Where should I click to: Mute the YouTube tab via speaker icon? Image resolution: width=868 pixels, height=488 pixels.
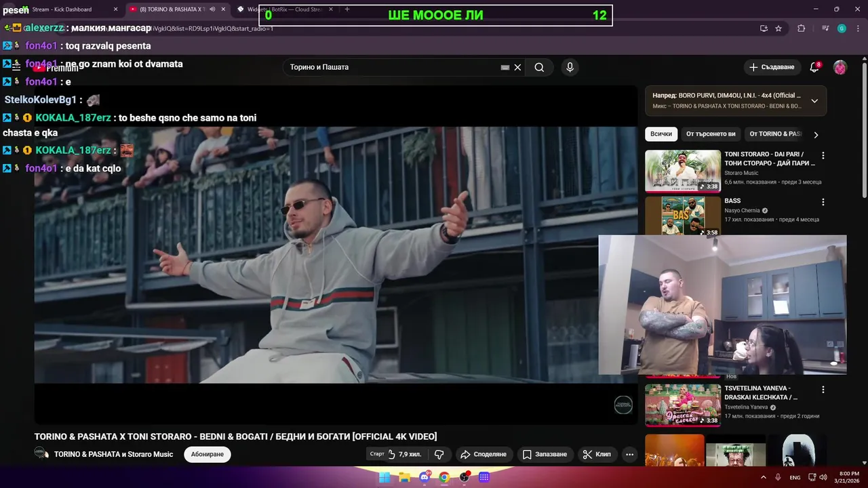212,9
